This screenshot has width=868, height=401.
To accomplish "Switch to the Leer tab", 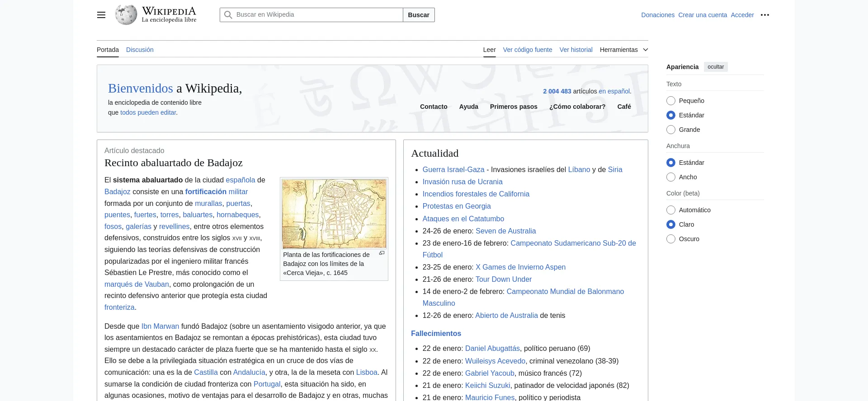I will [489, 50].
